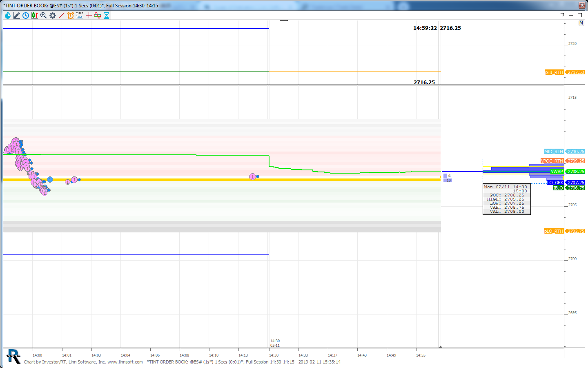
Task: Enable the red crosshair cursor tool
Action: tap(89, 16)
